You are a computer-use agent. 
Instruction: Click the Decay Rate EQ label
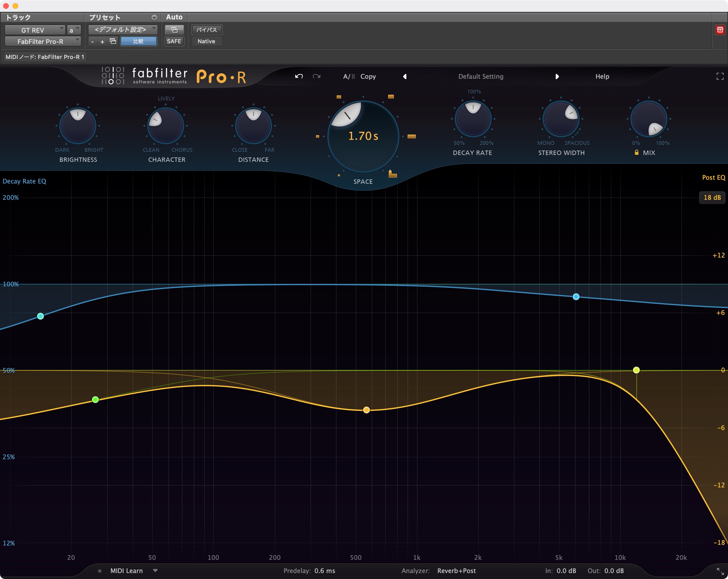[x=24, y=181]
